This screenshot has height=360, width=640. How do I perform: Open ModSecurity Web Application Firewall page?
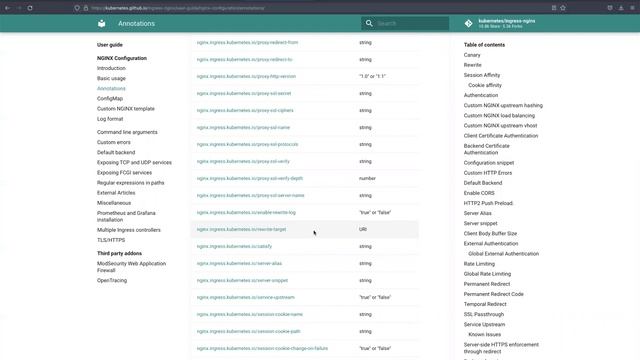click(131, 267)
